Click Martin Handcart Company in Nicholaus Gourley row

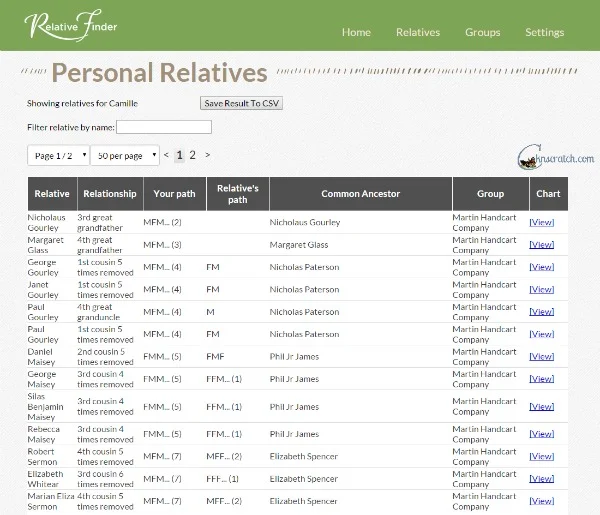click(484, 222)
